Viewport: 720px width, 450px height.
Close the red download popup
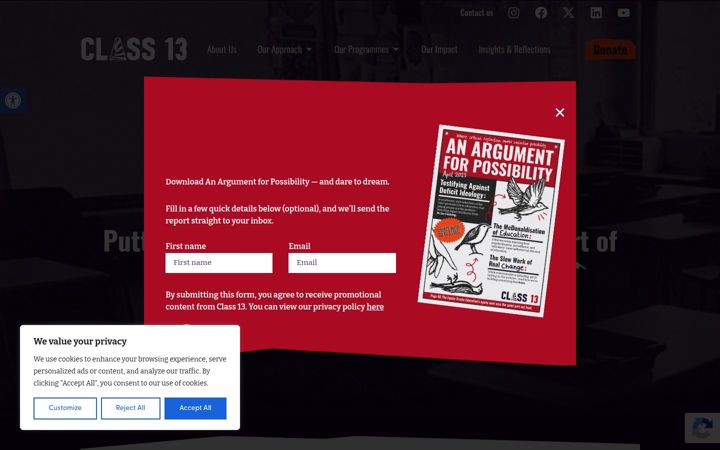(x=560, y=112)
